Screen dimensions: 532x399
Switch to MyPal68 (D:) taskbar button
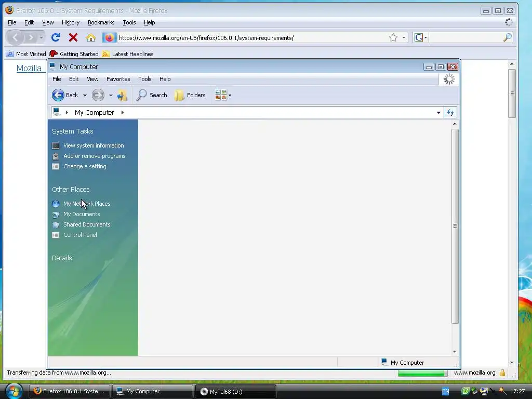(235, 392)
